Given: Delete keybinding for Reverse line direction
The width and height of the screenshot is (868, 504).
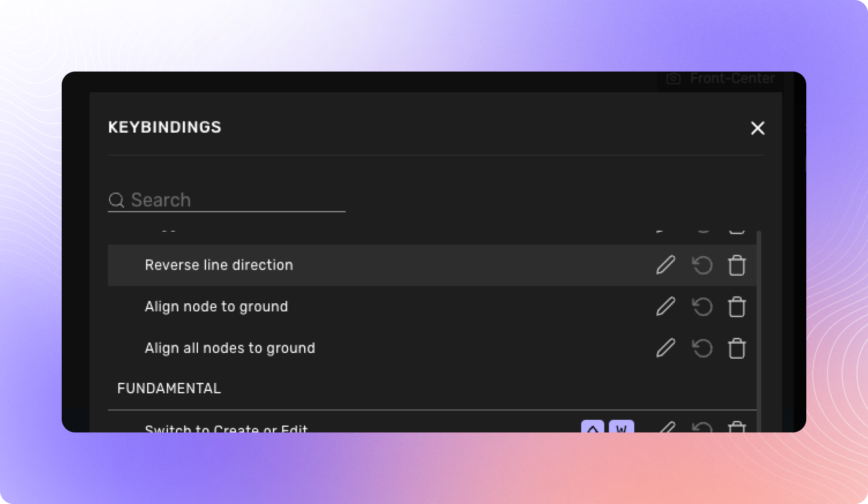Looking at the screenshot, I should pyautogui.click(x=736, y=265).
